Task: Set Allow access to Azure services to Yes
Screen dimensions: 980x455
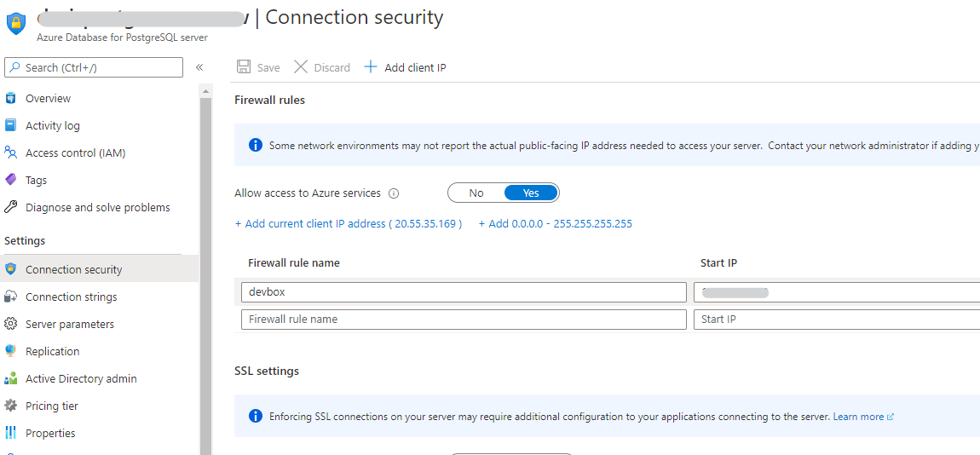Action: 531,193
